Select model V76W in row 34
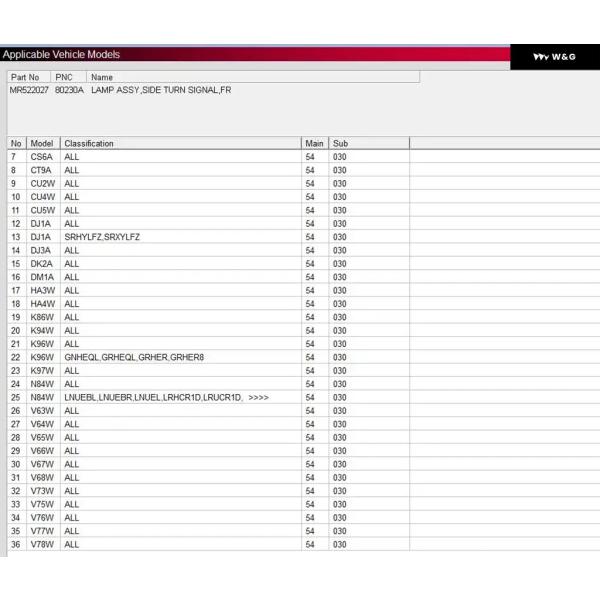Screen dimensions: 600x600 coord(42,518)
